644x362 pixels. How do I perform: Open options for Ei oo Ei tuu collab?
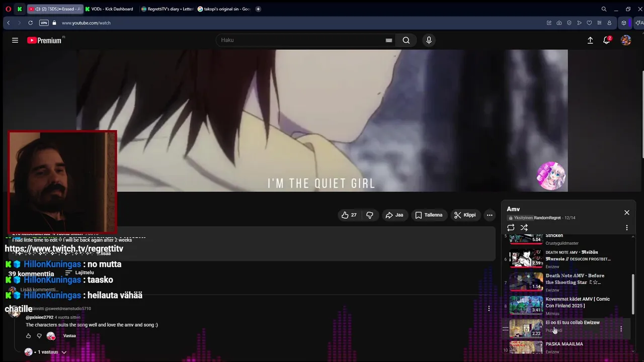pos(621,329)
